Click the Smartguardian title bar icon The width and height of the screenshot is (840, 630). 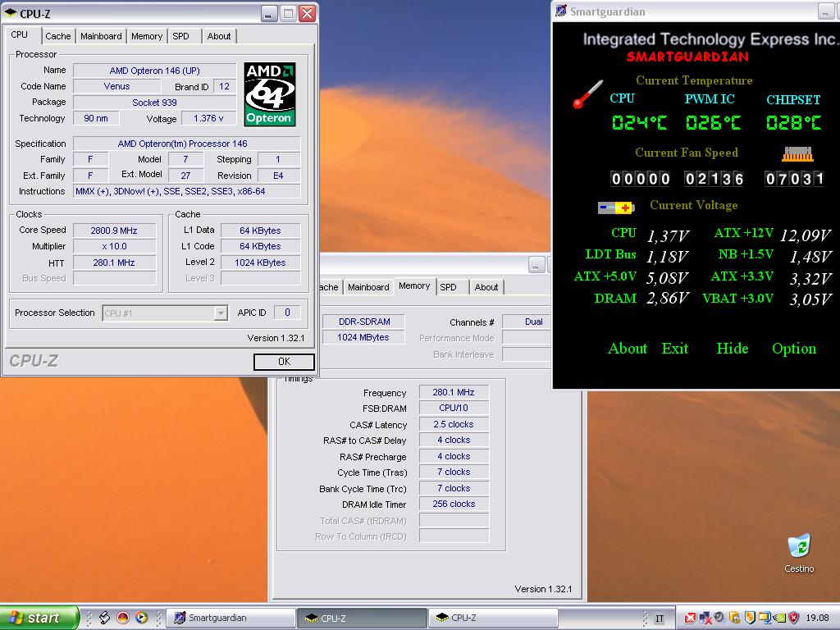[561, 11]
